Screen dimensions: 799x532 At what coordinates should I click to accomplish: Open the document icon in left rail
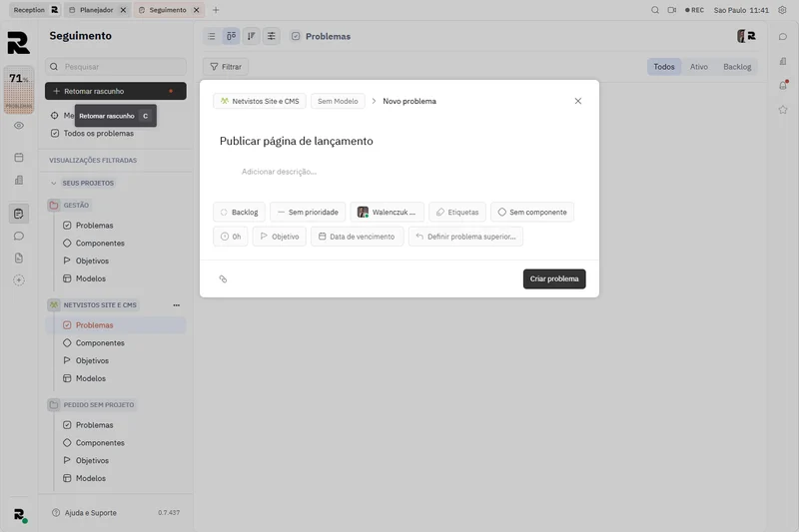pyautogui.click(x=19, y=259)
